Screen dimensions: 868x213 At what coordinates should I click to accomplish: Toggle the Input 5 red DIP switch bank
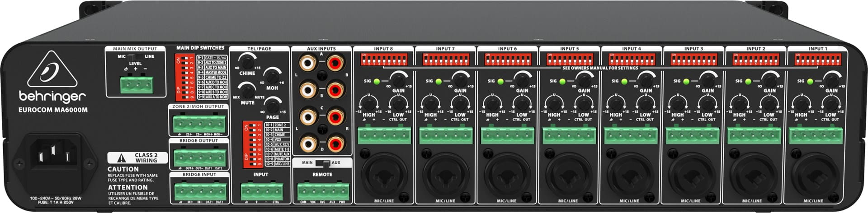click(569, 59)
